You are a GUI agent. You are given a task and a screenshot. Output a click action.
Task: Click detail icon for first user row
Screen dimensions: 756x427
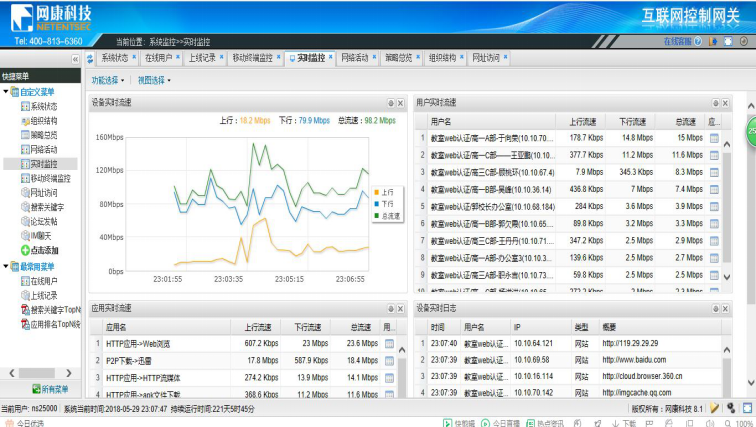click(714, 138)
